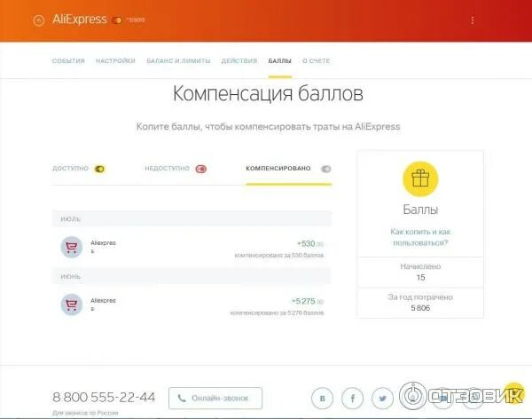This screenshot has height=419, width=532.
Task: Click the collapse arrow circle beside AliExpress title
Action: click(39, 20)
